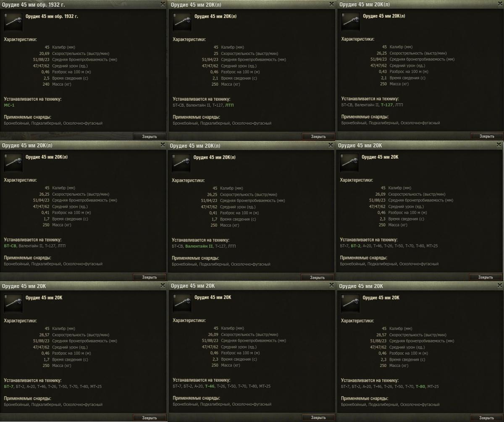The height and width of the screenshot is (422, 504).
Task: Click Закрыть in window with Т-127 highlighted
Action: point(487,136)
